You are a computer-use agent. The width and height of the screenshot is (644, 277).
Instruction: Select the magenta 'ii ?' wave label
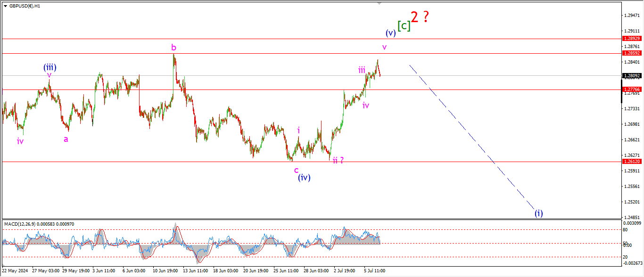[x=338, y=160]
